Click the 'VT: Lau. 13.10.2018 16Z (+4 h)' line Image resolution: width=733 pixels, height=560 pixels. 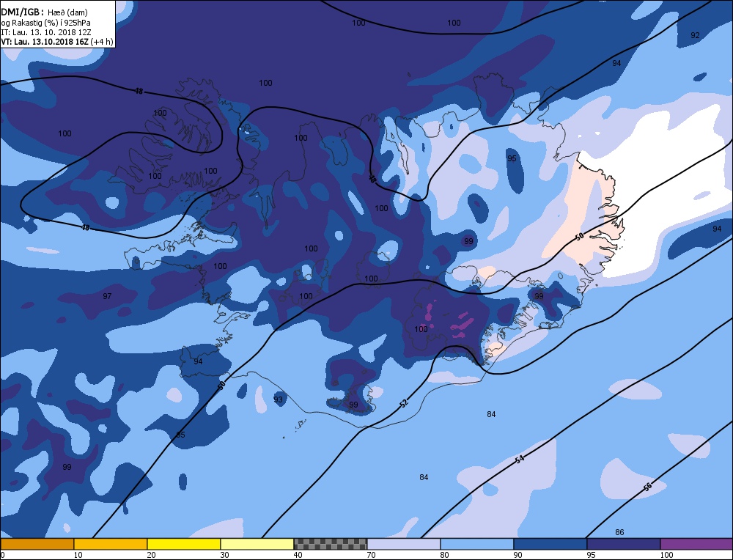click(57, 42)
